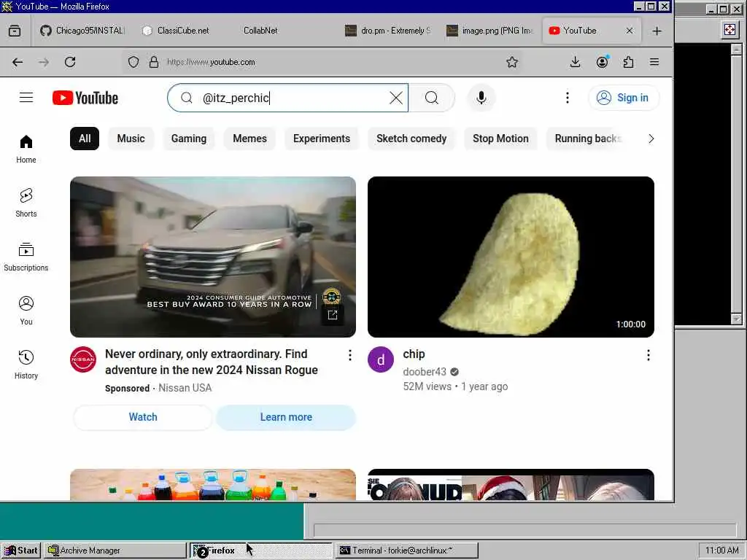
Task: Open Shorts in the sidebar
Action: pyautogui.click(x=26, y=203)
